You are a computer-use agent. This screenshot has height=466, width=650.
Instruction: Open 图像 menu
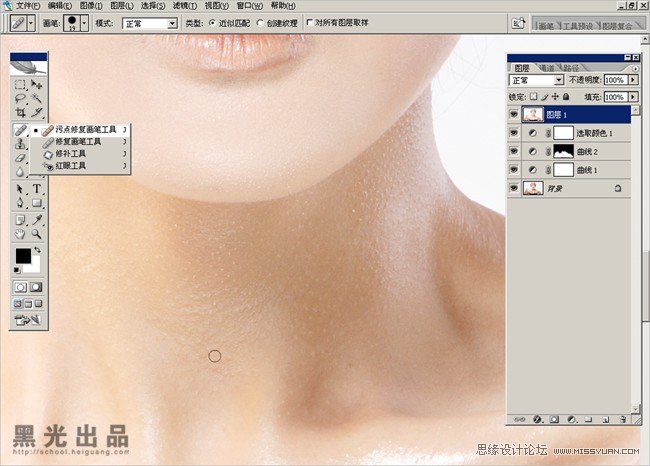tap(91, 5)
